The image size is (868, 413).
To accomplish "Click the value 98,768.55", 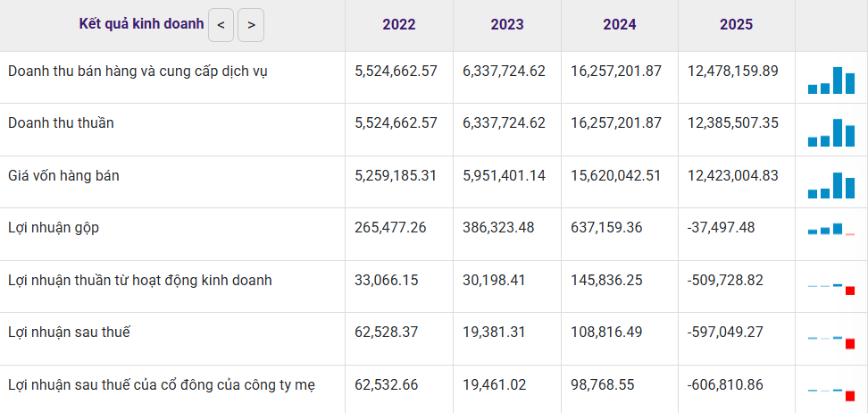I will 603,384.
